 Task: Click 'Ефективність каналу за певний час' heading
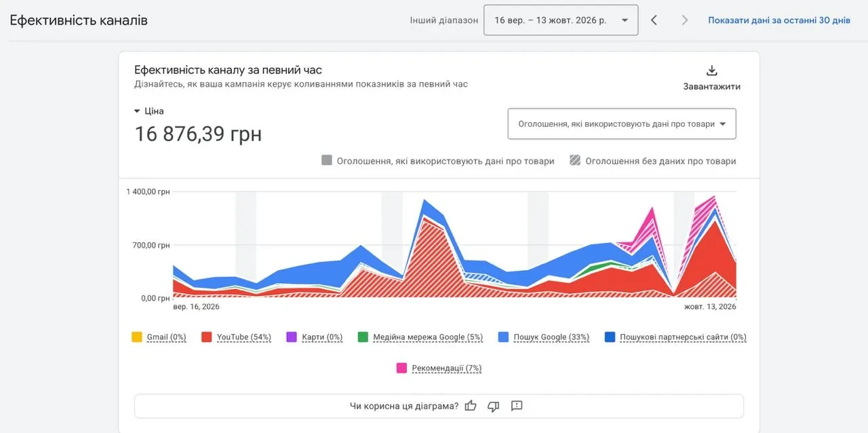[228, 70]
